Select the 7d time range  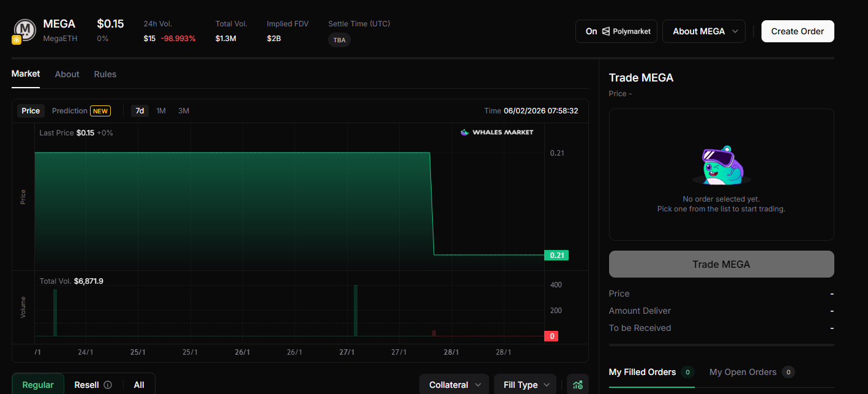(140, 111)
